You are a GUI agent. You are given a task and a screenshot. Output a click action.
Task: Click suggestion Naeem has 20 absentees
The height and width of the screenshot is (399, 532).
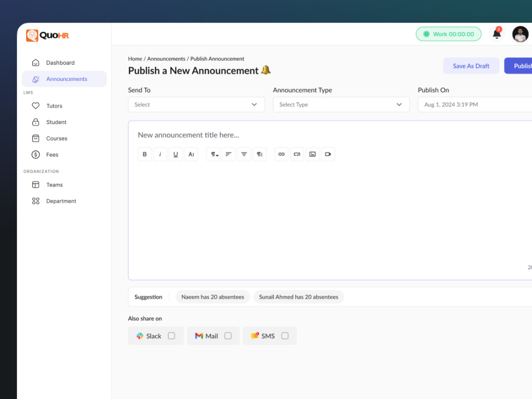[x=213, y=297]
